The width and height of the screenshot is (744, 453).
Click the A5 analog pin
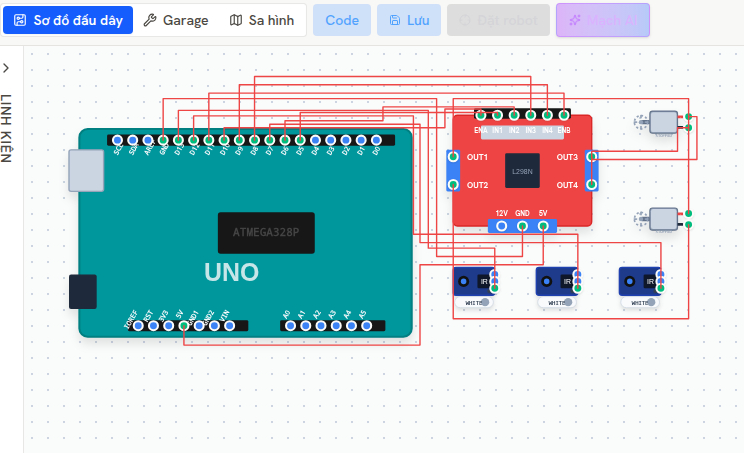(366, 326)
